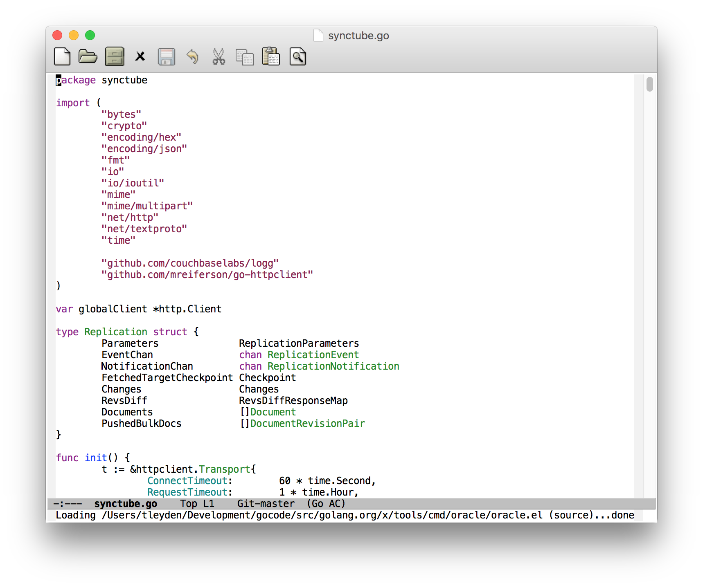The width and height of the screenshot is (703, 588).
Task: Click the "package" keyword on line one
Action: [76, 80]
